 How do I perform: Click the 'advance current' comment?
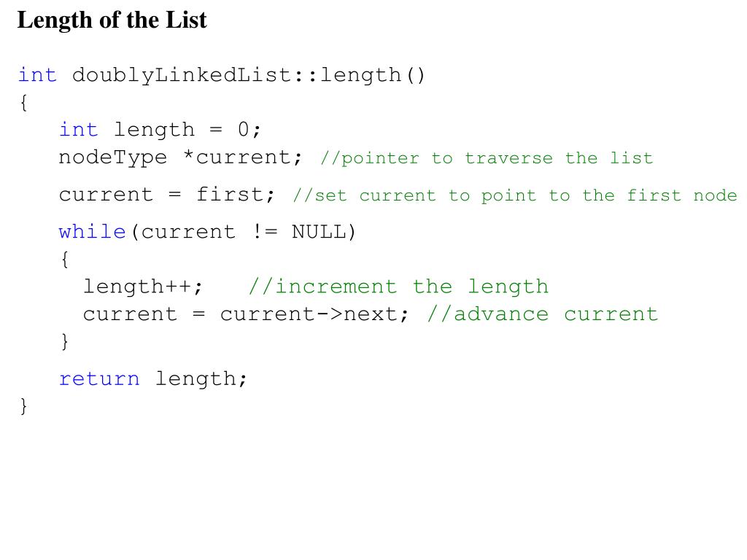click(x=543, y=314)
